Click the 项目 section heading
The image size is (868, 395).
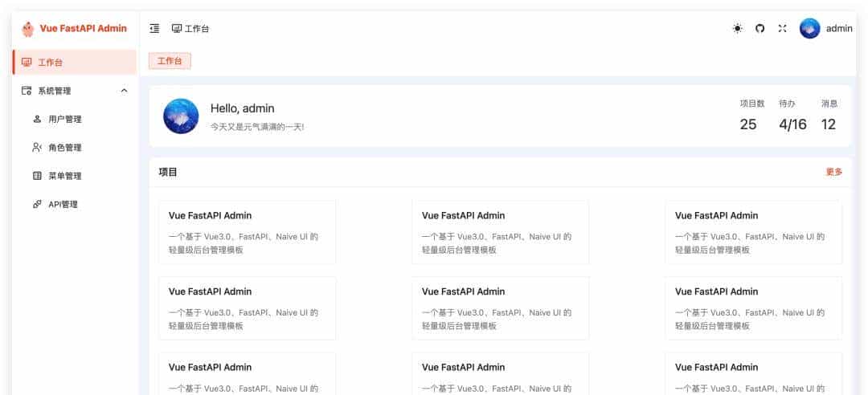coord(168,172)
